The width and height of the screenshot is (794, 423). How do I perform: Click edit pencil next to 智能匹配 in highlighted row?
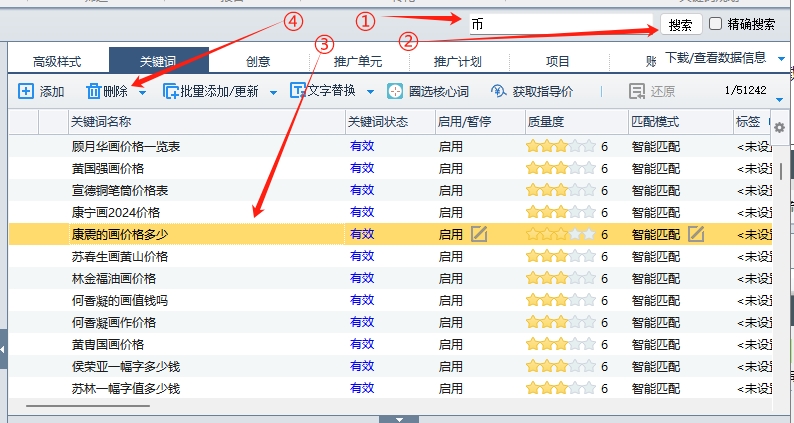696,234
